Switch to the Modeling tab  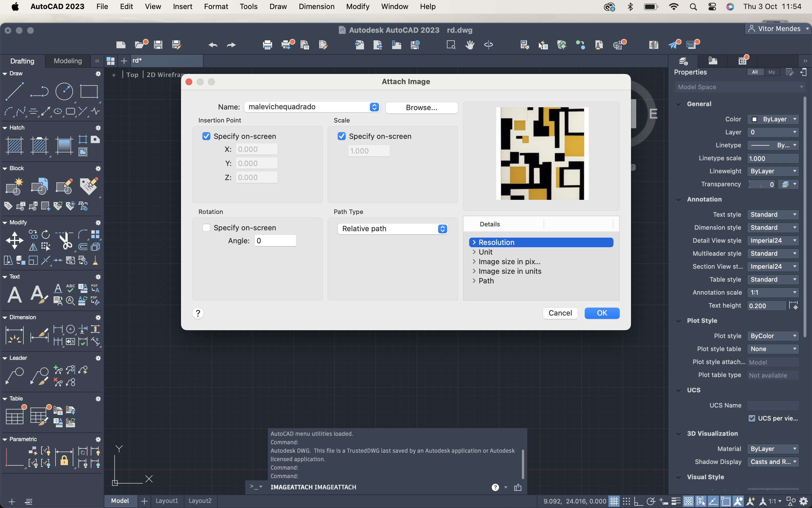tap(68, 61)
